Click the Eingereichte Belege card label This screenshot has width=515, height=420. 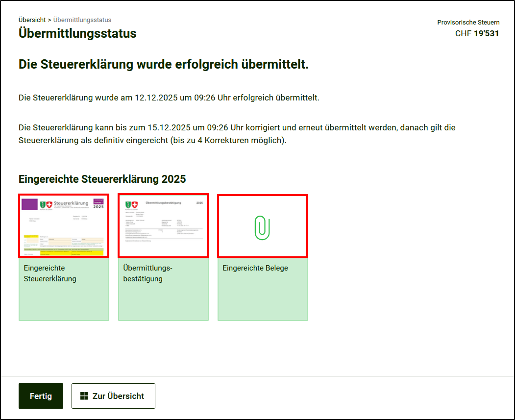tap(255, 268)
